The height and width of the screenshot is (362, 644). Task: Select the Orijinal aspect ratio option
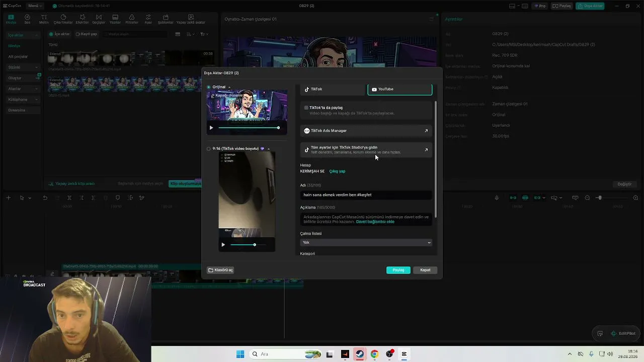tap(209, 87)
